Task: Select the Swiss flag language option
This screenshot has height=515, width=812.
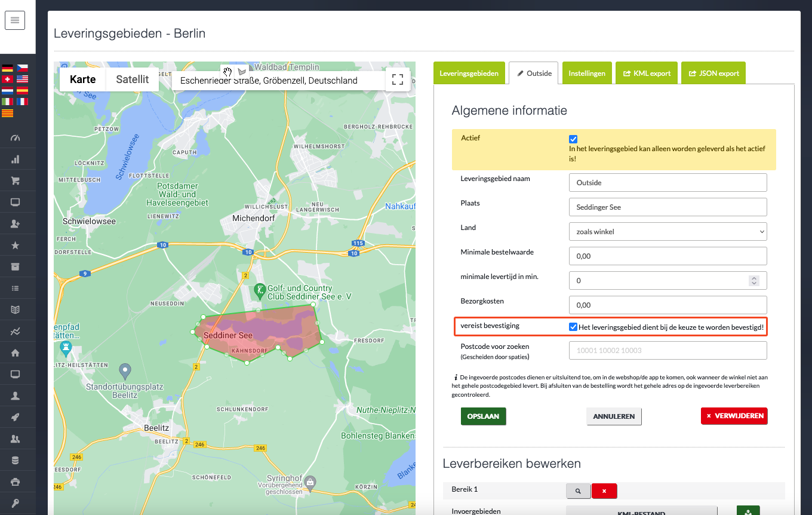Action: coord(8,79)
